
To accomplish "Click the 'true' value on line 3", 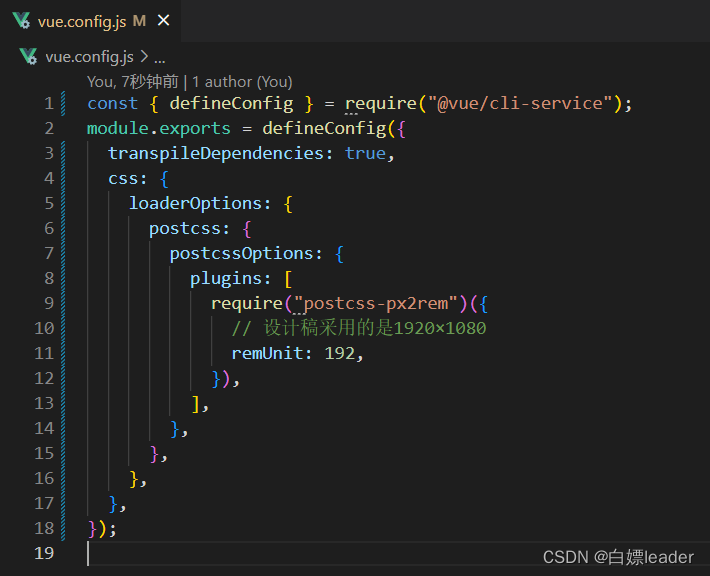I will click(365, 154).
